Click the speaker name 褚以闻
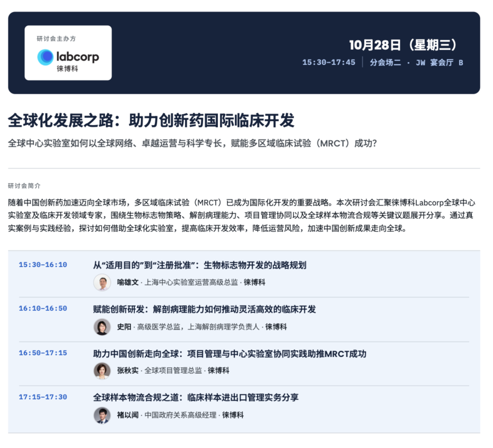The image size is (493, 448). pyautogui.click(x=128, y=415)
